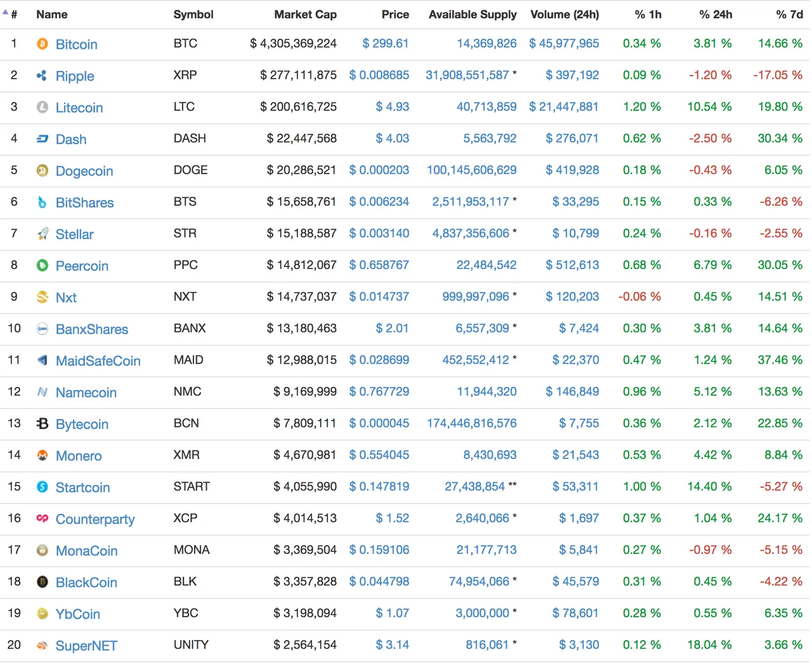812x663 pixels.
Task: Click the BanxShares logo icon
Action: coord(43,329)
